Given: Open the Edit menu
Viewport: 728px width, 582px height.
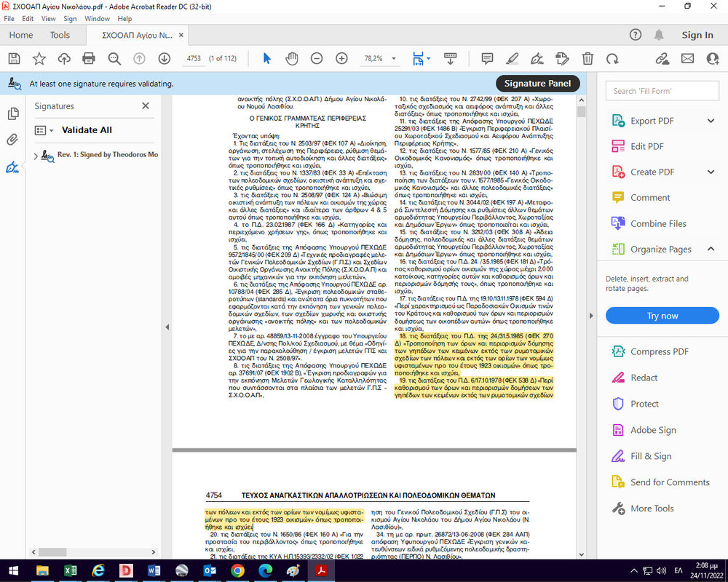Looking at the screenshot, I should pyautogui.click(x=28, y=18).
